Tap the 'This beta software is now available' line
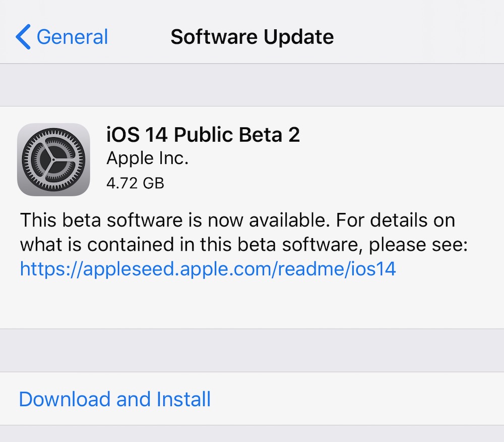This screenshot has height=442, width=504. pyautogui.click(x=237, y=220)
